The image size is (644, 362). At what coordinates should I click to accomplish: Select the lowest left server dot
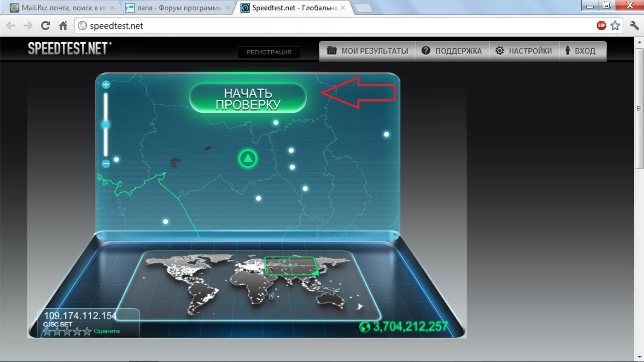coord(165,222)
